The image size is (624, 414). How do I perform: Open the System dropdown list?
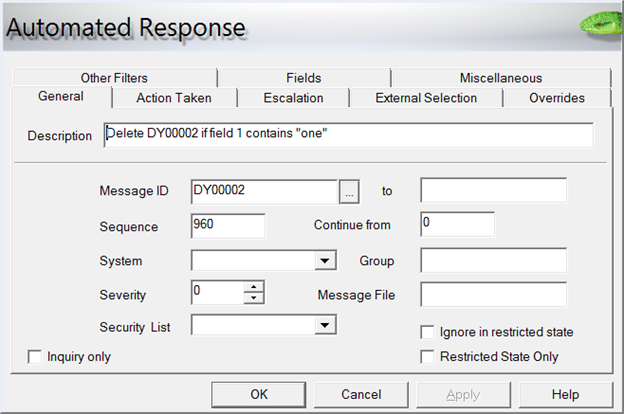(x=324, y=261)
